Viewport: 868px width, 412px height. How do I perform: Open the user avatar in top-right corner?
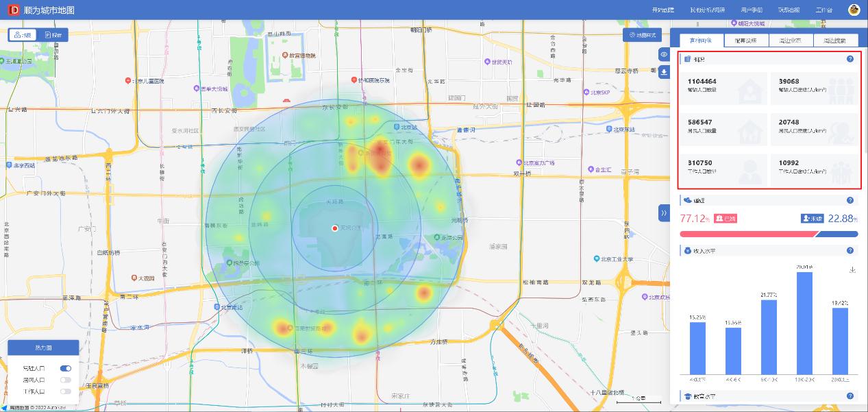coord(854,10)
